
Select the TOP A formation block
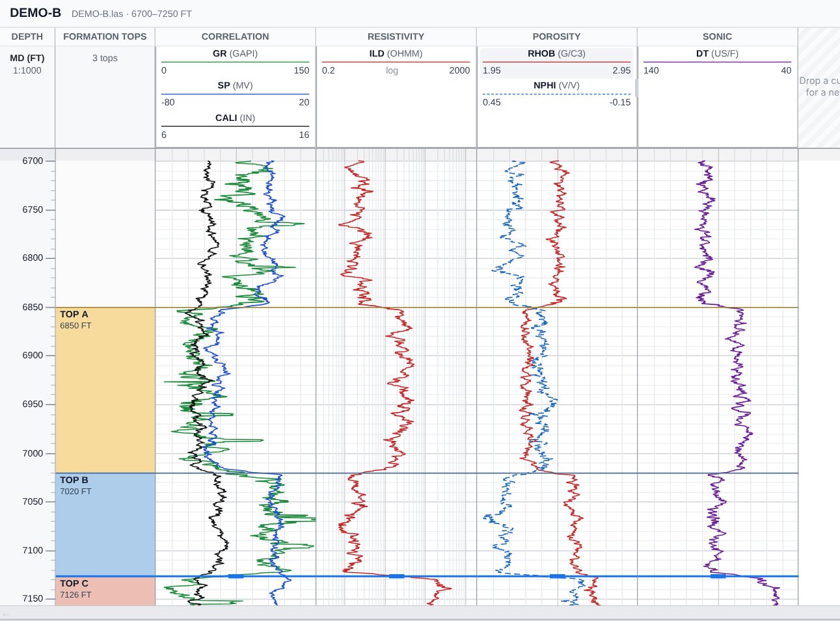[x=105, y=390]
